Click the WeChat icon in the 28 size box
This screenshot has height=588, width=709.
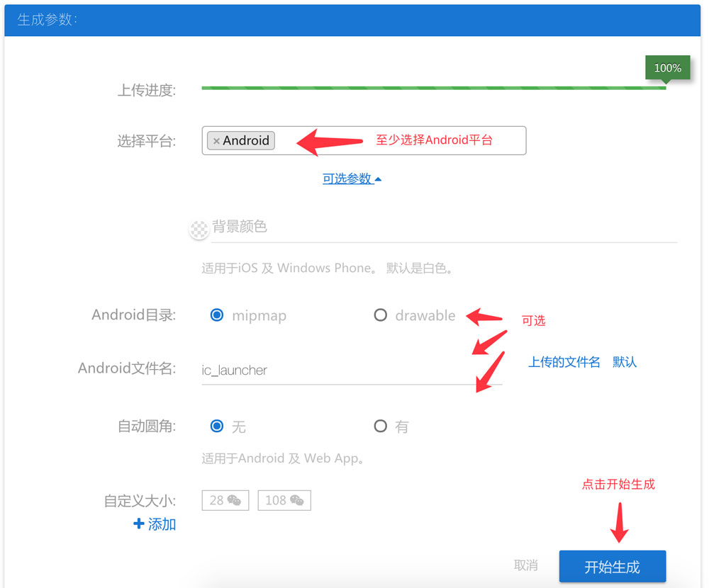(x=234, y=501)
